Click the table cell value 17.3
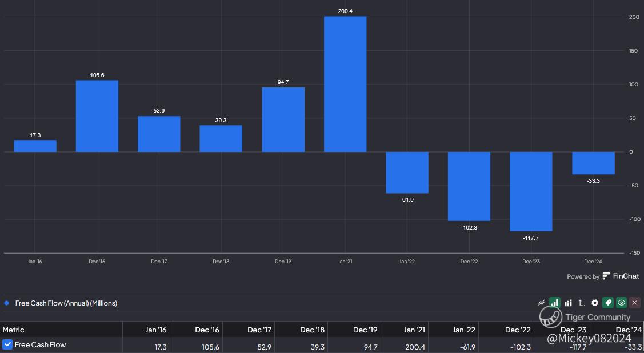644x353 pixels. pyautogui.click(x=161, y=347)
